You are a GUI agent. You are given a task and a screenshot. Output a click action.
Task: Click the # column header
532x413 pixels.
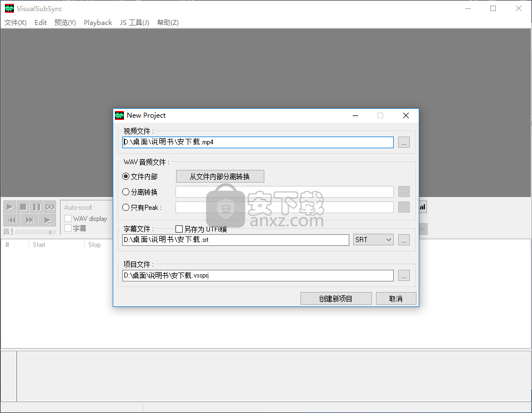point(15,244)
